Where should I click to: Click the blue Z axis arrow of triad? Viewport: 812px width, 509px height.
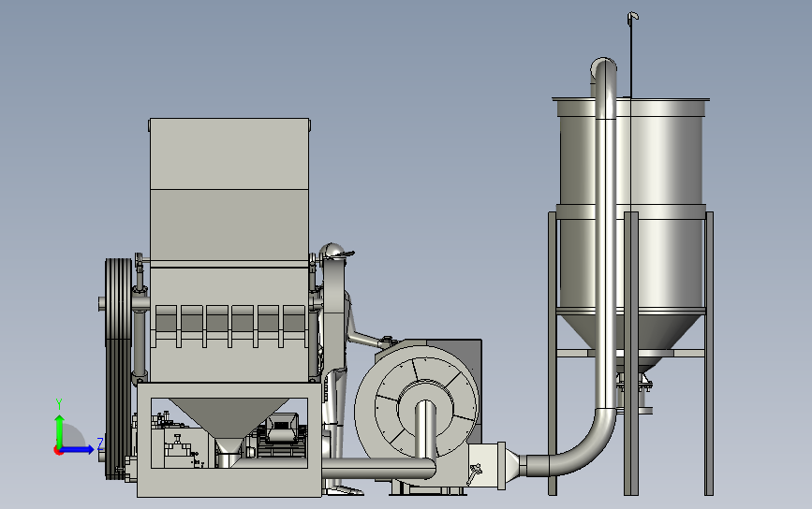point(78,449)
